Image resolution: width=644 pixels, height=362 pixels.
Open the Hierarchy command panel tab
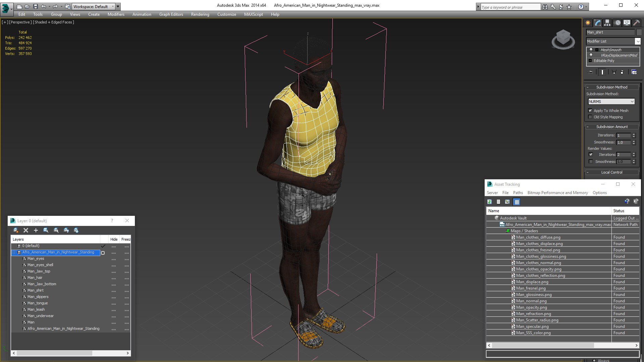click(x=607, y=23)
